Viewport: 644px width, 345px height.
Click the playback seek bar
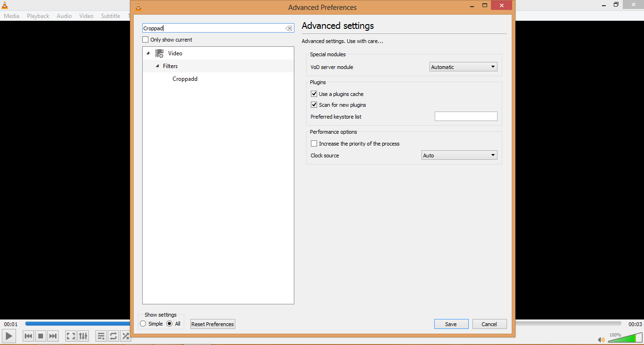point(323,324)
